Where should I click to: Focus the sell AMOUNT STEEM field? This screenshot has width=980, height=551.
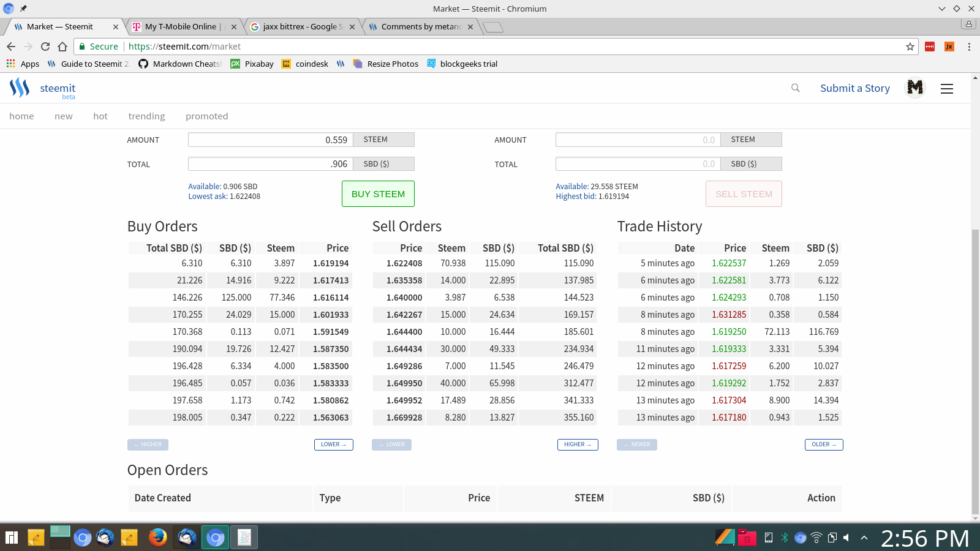pos(638,140)
